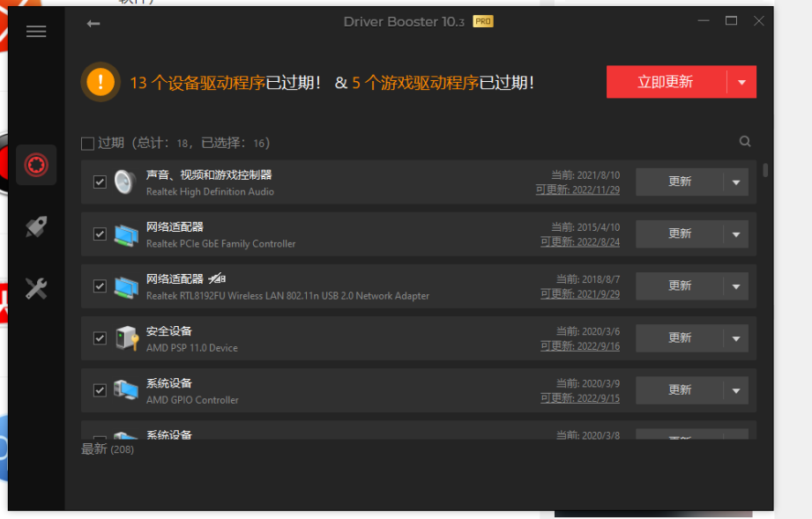812x519 pixels.
Task: Go back with the arrow icon
Action: tap(93, 24)
